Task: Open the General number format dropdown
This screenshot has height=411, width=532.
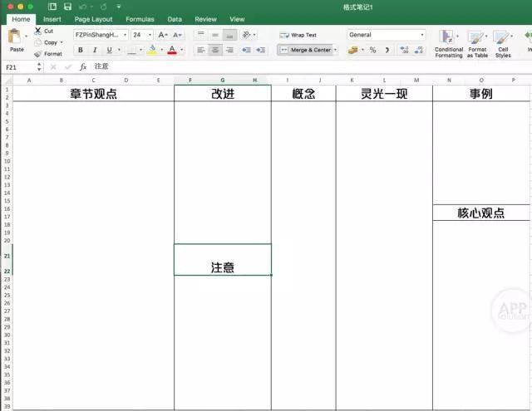Action: 421,35
